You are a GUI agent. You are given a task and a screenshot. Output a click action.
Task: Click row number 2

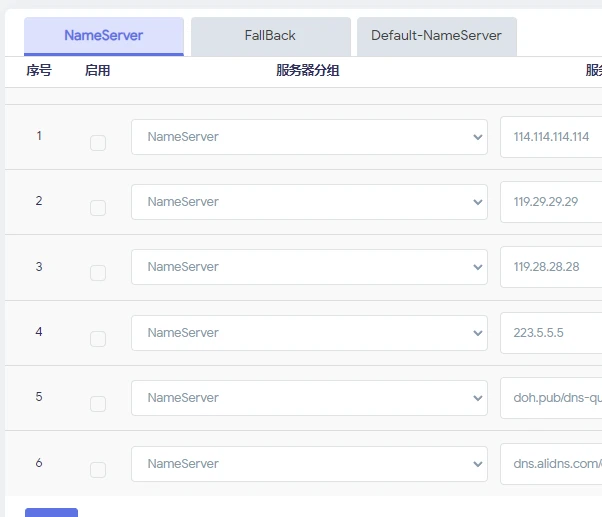pos(39,200)
